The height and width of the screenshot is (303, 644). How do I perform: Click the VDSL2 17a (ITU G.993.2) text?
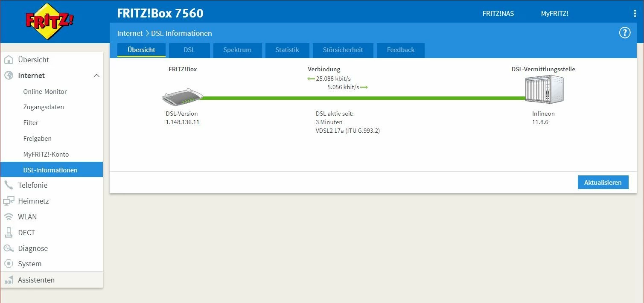click(x=348, y=131)
